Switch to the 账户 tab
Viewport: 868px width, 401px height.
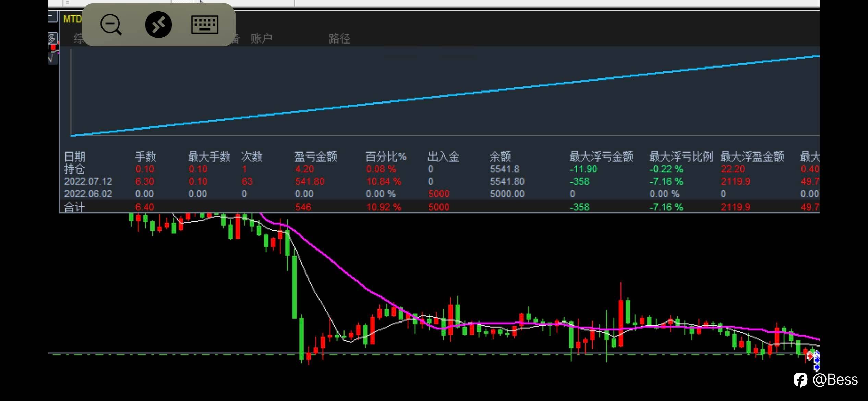click(261, 38)
